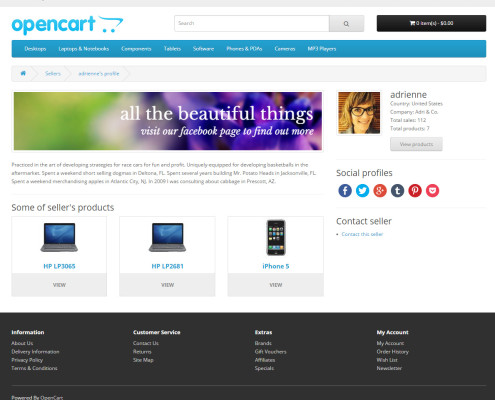Screen dimensions: 495x400
Task: Click the Company: Adri & Co. text
Action: coord(414,112)
